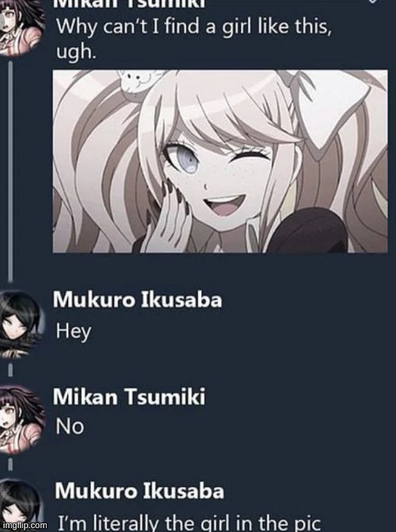The height and width of the screenshot is (532, 396).
Task: Click the Mukuro Ikusaba name above "Hey"
Action: click(x=138, y=300)
